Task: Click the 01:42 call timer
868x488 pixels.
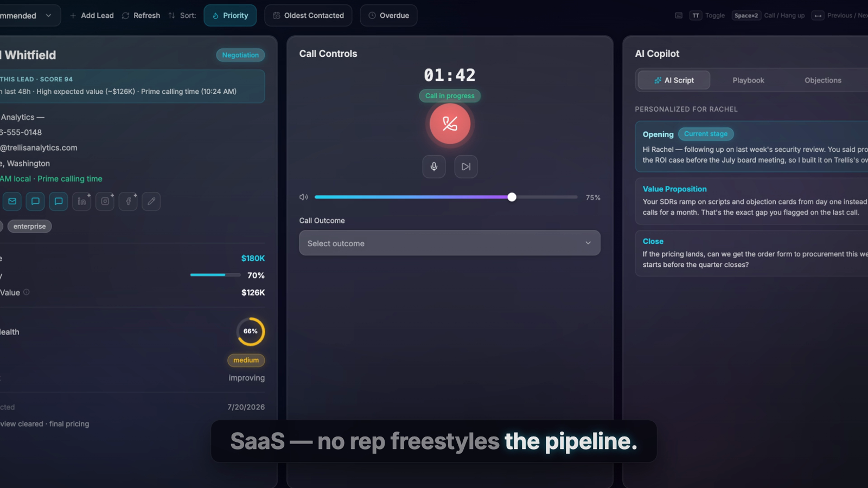Action: click(450, 75)
